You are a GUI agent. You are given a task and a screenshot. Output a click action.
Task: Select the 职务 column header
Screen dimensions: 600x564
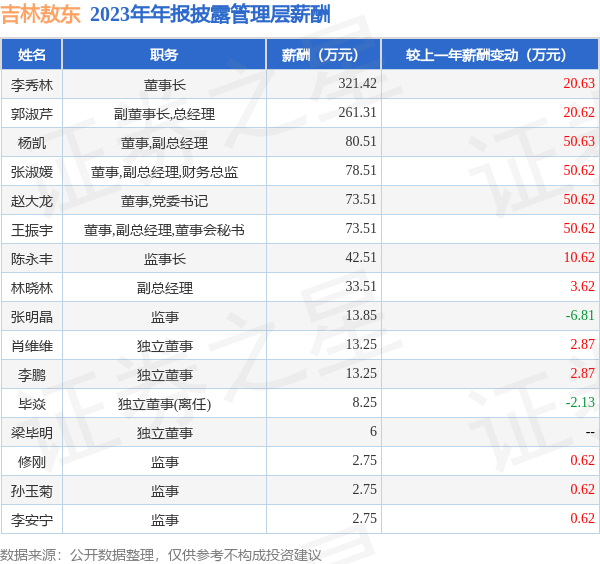(x=164, y=55)
